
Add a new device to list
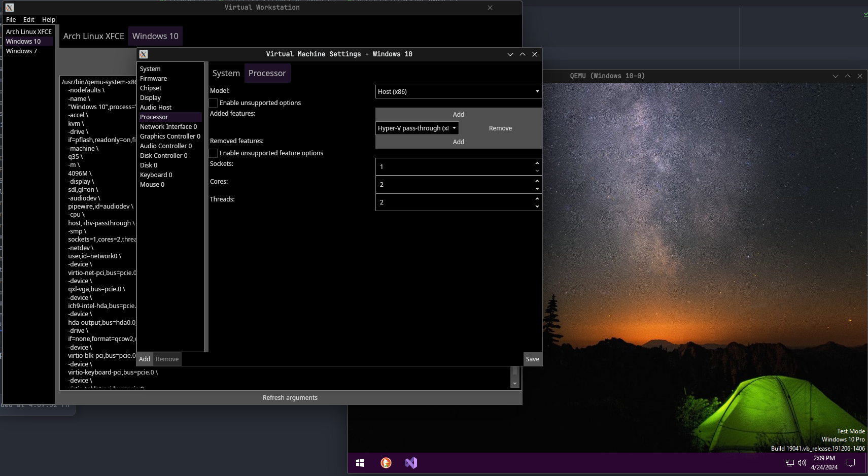pyautogui.click(x=145, y=359)
